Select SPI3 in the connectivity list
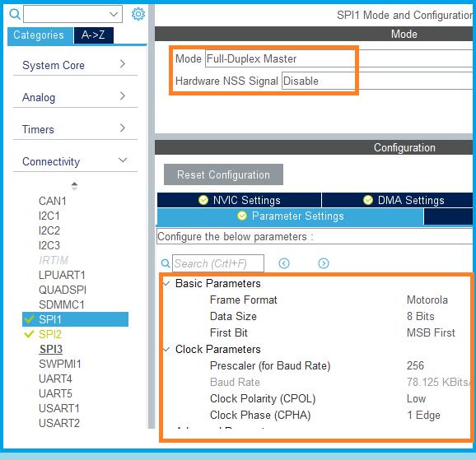Image resolution: width=476 pixels, height=460 pixels. coord(51,349)
